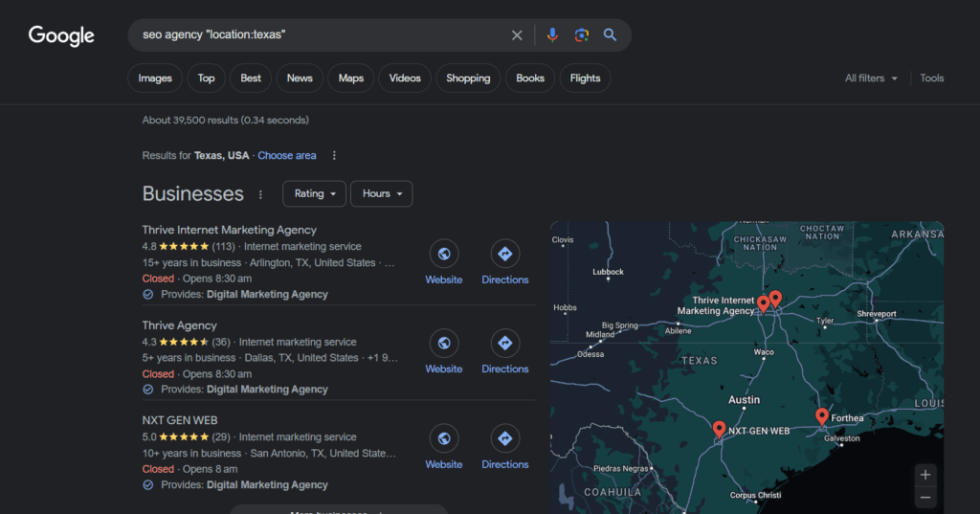Open the three-dot menu beside Businesses heading
The width and height of the screenshot is (980, 514).
coord(260,194)
